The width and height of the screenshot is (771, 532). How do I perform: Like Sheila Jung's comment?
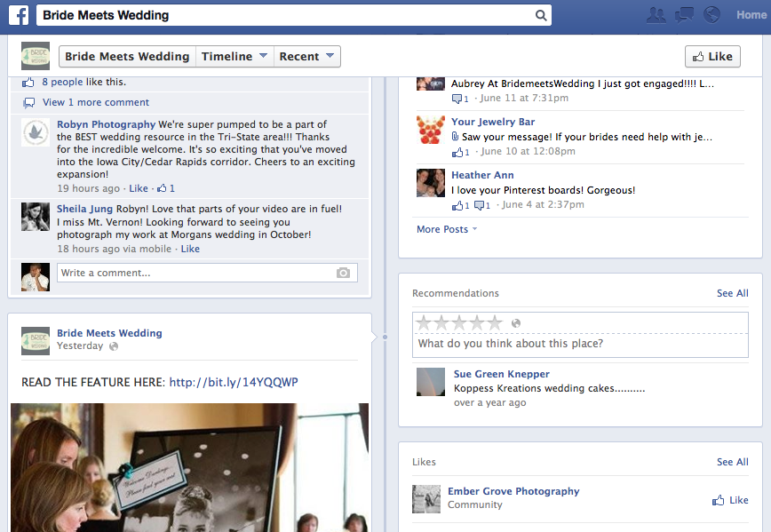click(190, 249)
